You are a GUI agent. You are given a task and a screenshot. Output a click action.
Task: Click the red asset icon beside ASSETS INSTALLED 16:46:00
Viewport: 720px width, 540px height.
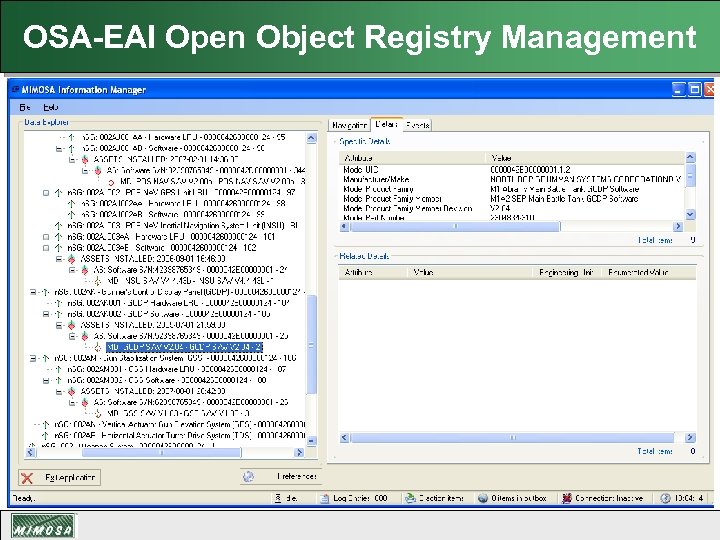coord(72,259)
